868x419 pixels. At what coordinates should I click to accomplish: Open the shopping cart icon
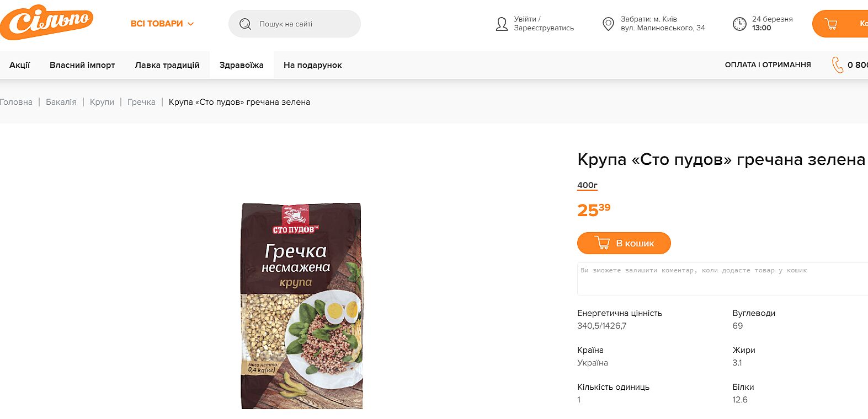[x=830, y=24]
